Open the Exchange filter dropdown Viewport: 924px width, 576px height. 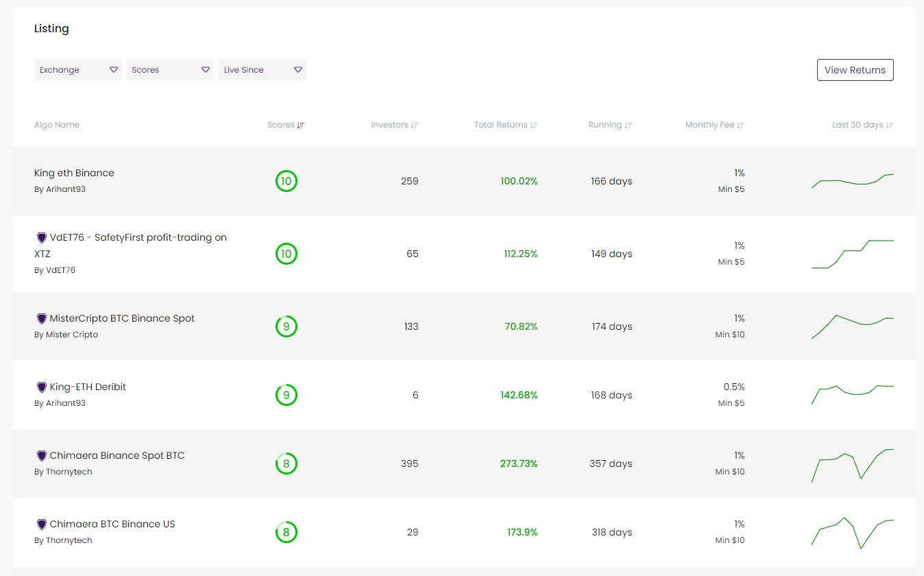[x=78, y=70]
